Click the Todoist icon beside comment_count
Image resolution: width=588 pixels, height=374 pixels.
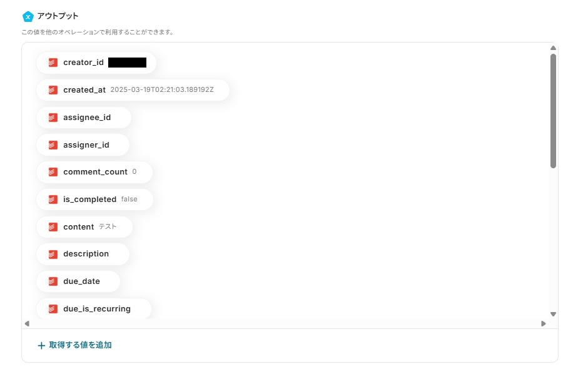click(x=53, y=172)
